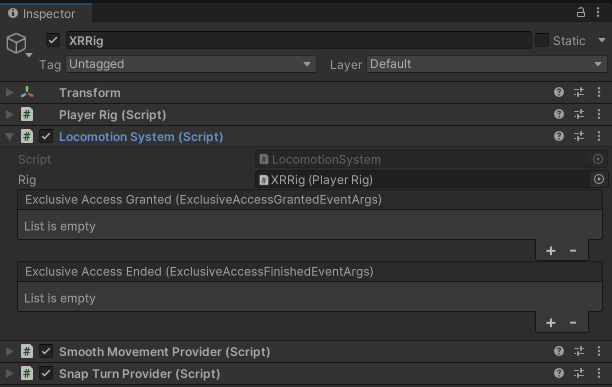Click the Script property label
Screen dimensions: 612x387
(34, 160)
